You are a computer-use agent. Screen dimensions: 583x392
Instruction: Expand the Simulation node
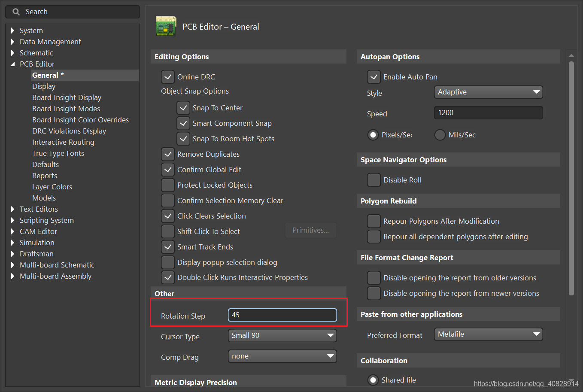tap(13, 243)
